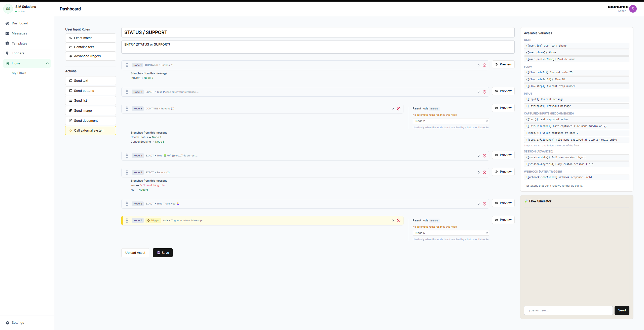Screen dimensions: 644x330
Task: Select the {{last}} Last captured value variable
Action: coord(577,119)
